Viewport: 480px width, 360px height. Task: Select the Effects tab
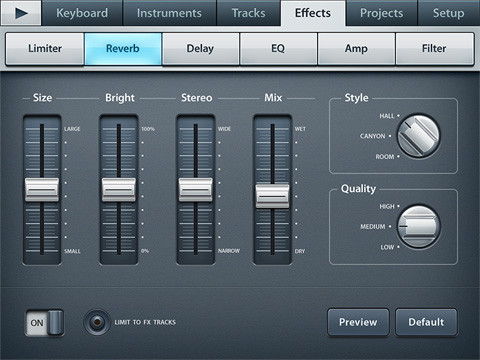click(x=313, y=13)
